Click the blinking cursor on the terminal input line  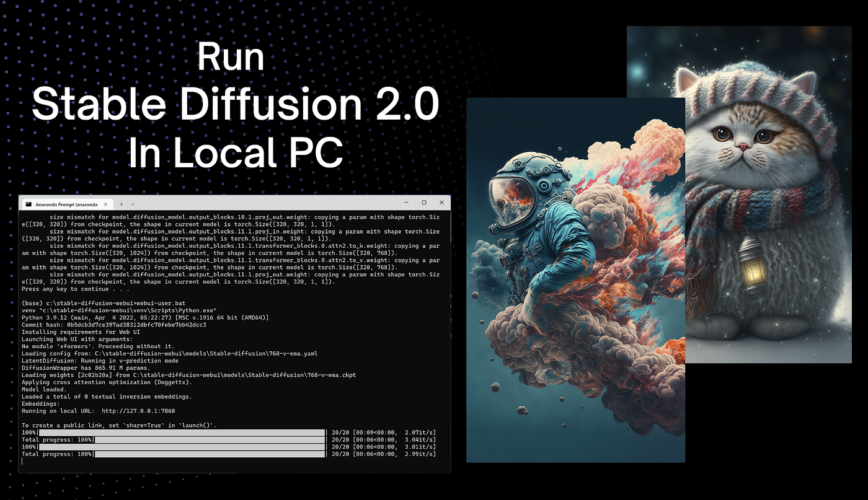(x=23, y=461)
